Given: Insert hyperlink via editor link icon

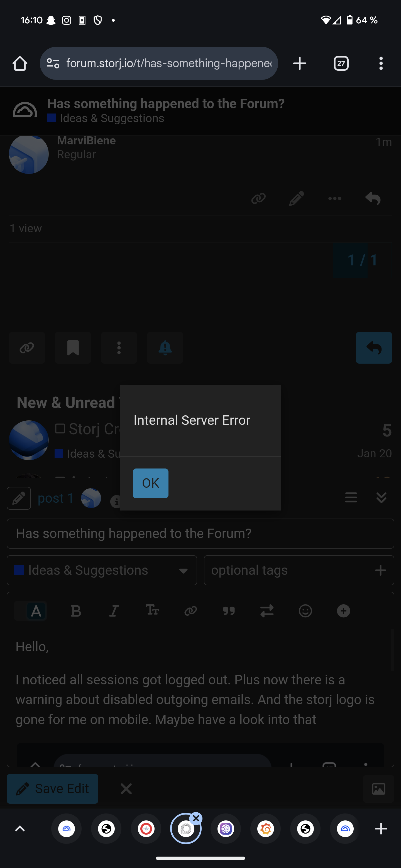Looking at the screenshot, I should pyautogui.click(x=190, y=611).
